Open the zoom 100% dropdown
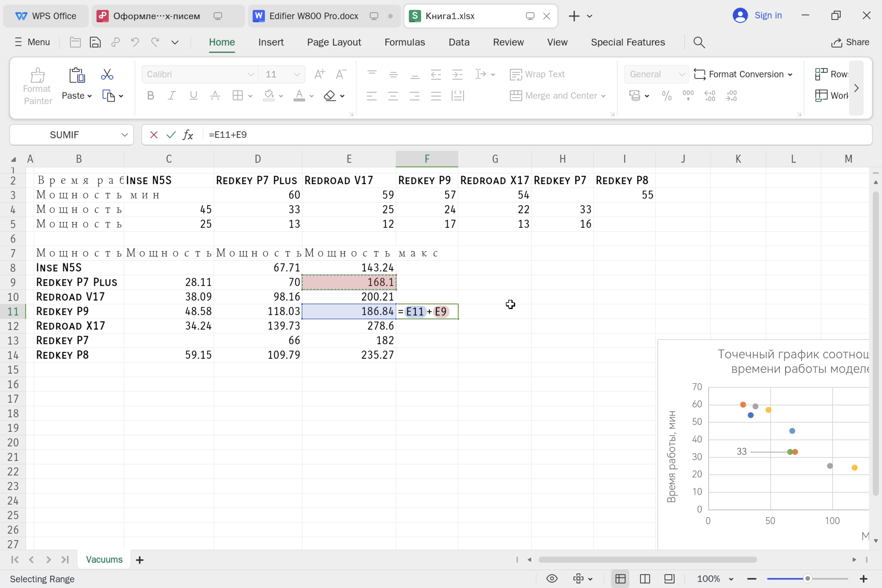 pos(731,579)
